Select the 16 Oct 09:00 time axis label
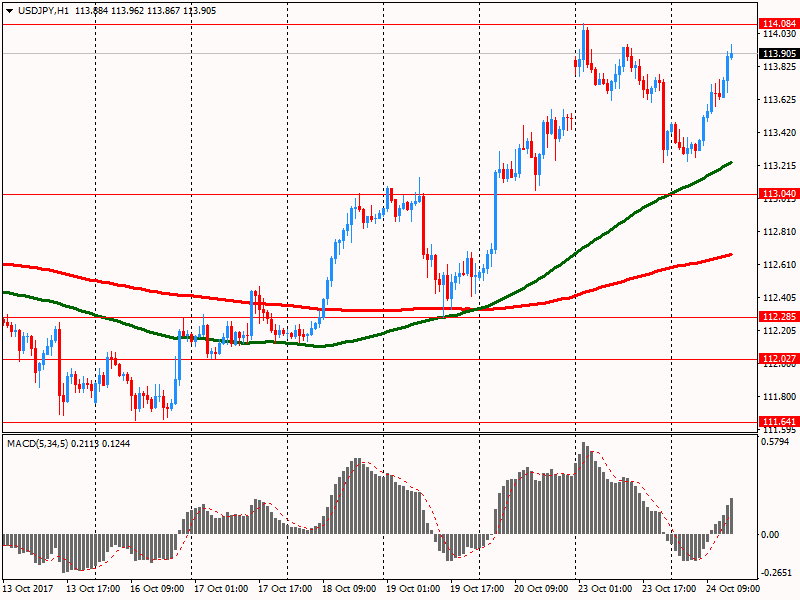The image size is (800, 600). (157, 589)
